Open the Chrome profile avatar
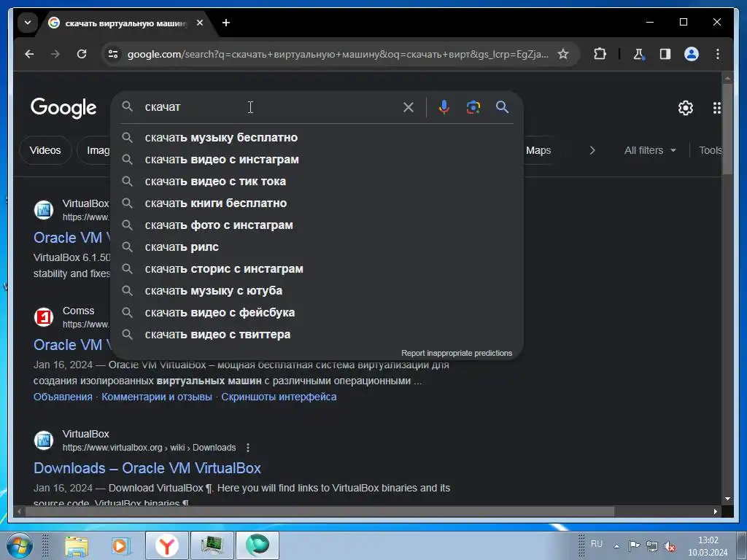Viewport: 747px width, 560px height. point(692,54)
